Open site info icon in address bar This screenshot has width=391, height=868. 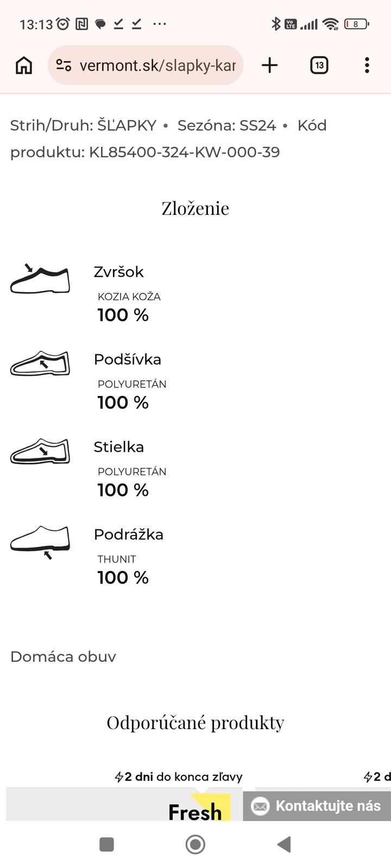64,66
